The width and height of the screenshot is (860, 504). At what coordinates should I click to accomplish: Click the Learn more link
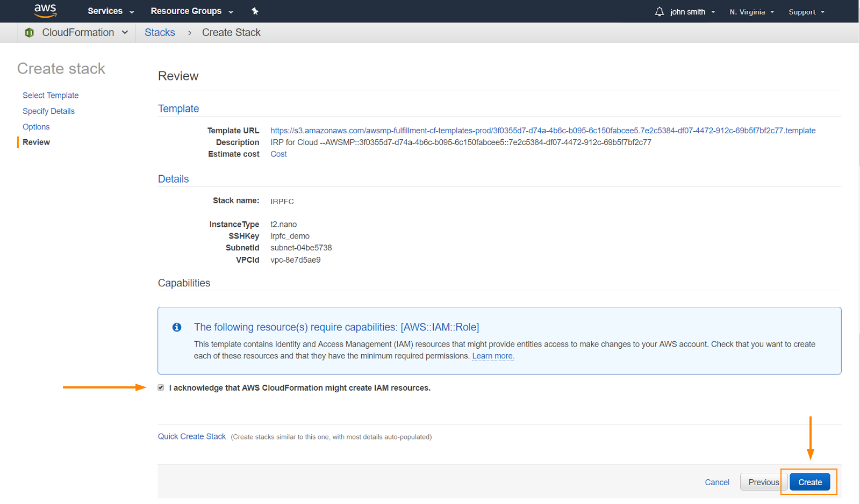click(493, 356)
